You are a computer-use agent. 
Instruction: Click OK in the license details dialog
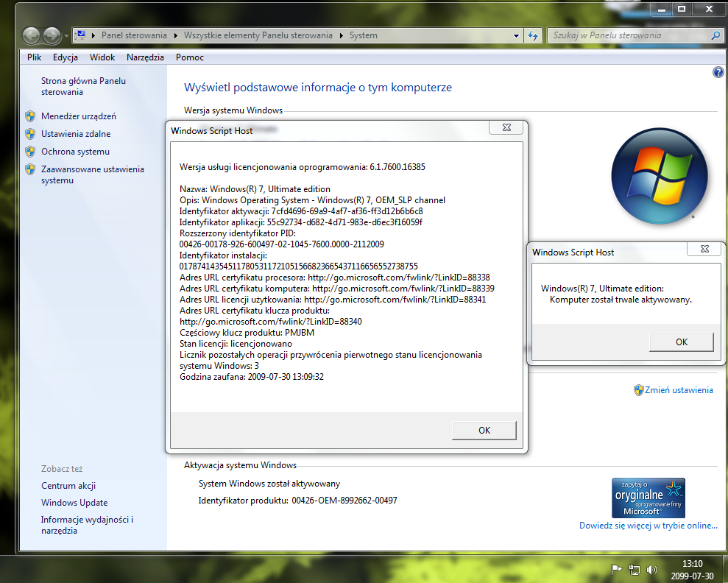tap(484, 431)
